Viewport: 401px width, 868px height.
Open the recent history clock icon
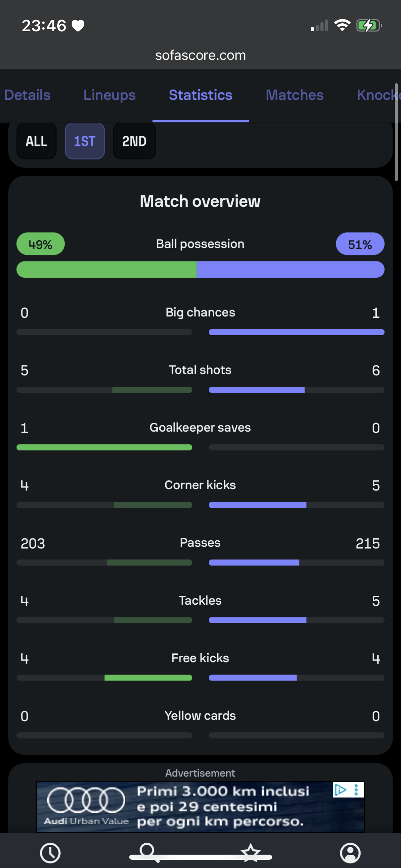[50, 853]
